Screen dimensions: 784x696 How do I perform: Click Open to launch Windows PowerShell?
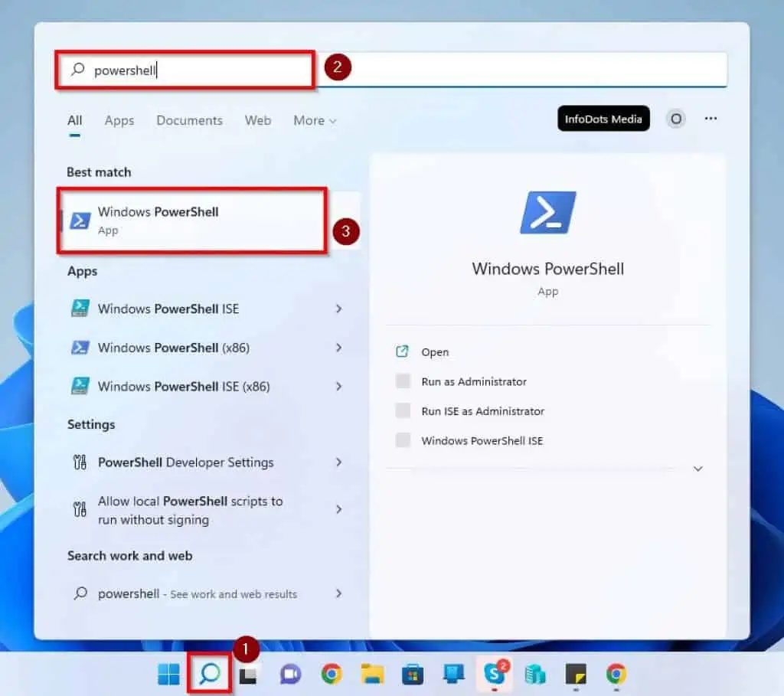tap(435, 351)
